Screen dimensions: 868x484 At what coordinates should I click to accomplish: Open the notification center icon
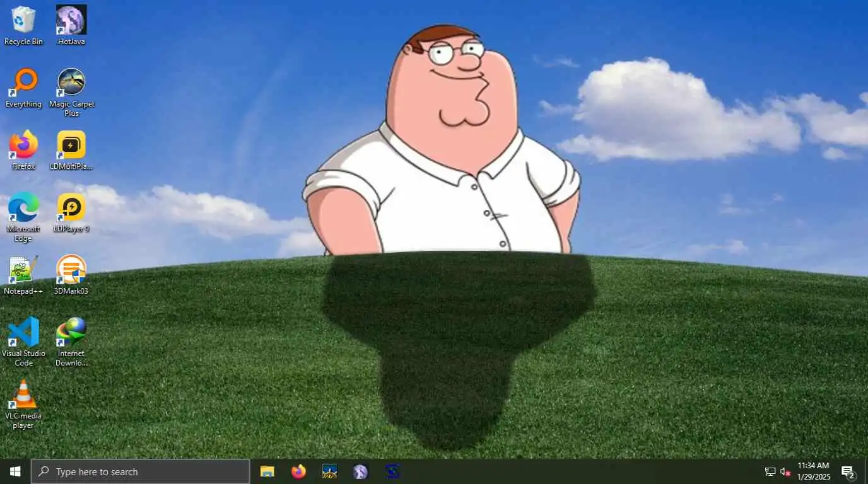coord(848,471)
